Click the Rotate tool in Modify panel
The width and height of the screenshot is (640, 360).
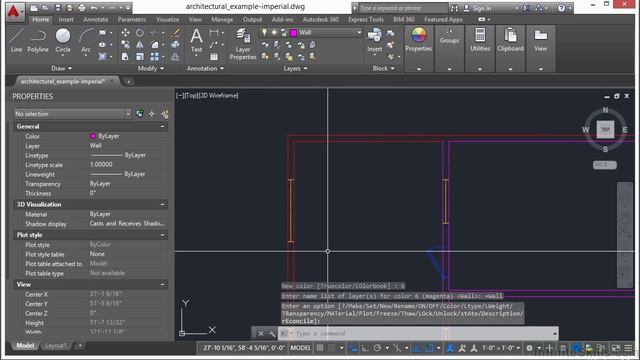click(140, 33)
